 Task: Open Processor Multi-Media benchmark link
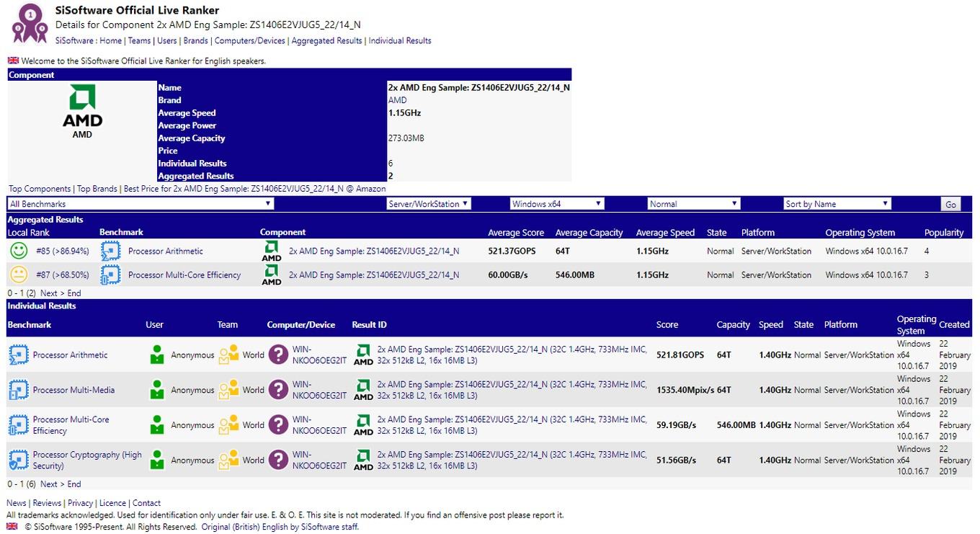[73, 390]
